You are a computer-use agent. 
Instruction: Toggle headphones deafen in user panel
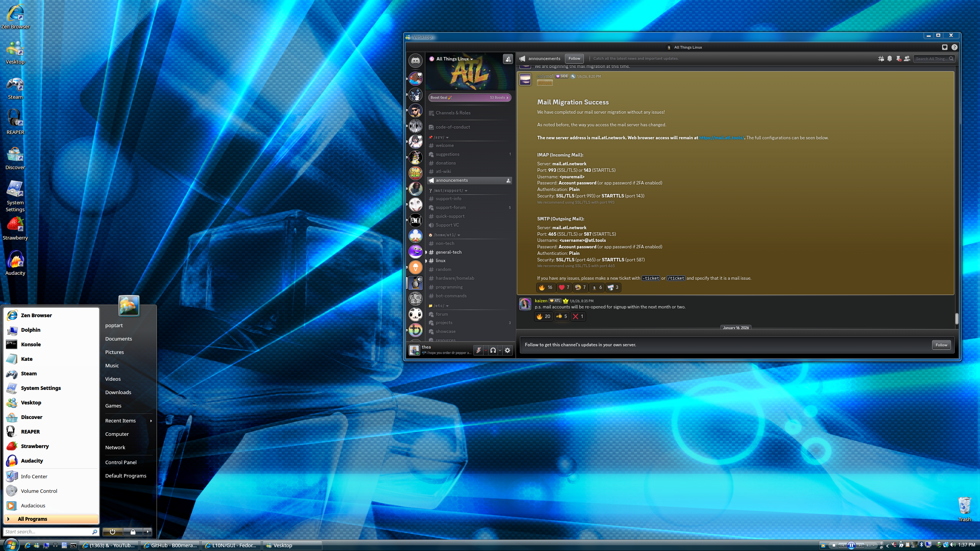point(493,350)
